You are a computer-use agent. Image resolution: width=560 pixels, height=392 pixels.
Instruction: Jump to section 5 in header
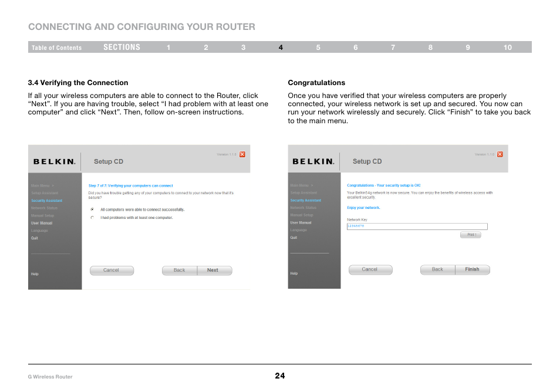point(318,48)
